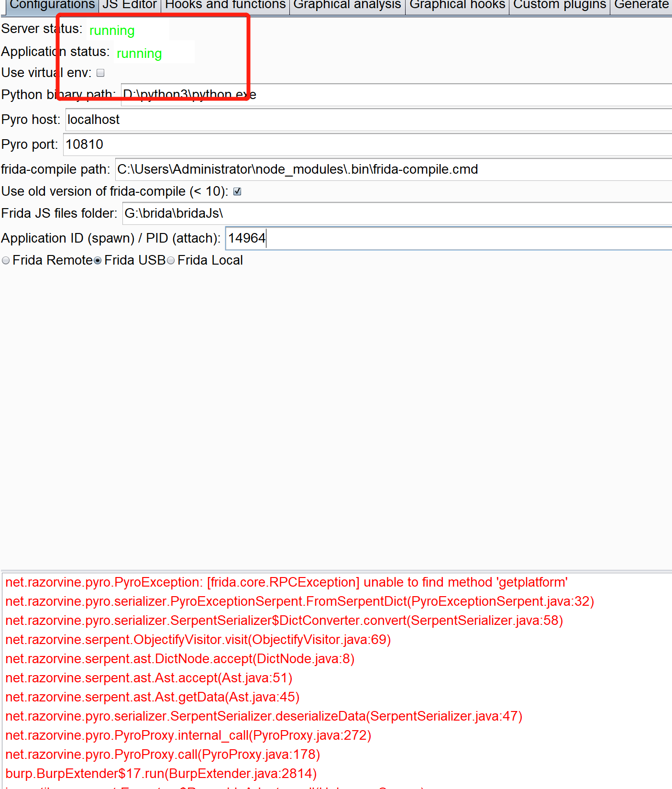
Task: Click the Application status running text
Action: tap(139, 54)
